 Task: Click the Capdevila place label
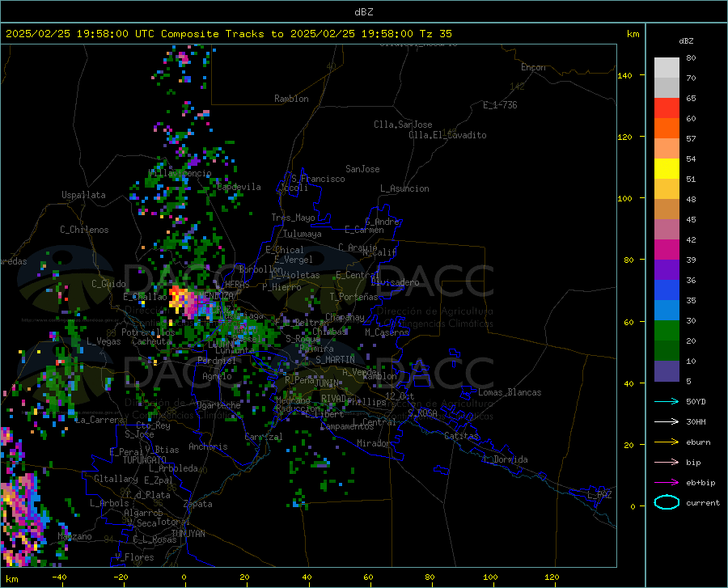coord(239,187)
